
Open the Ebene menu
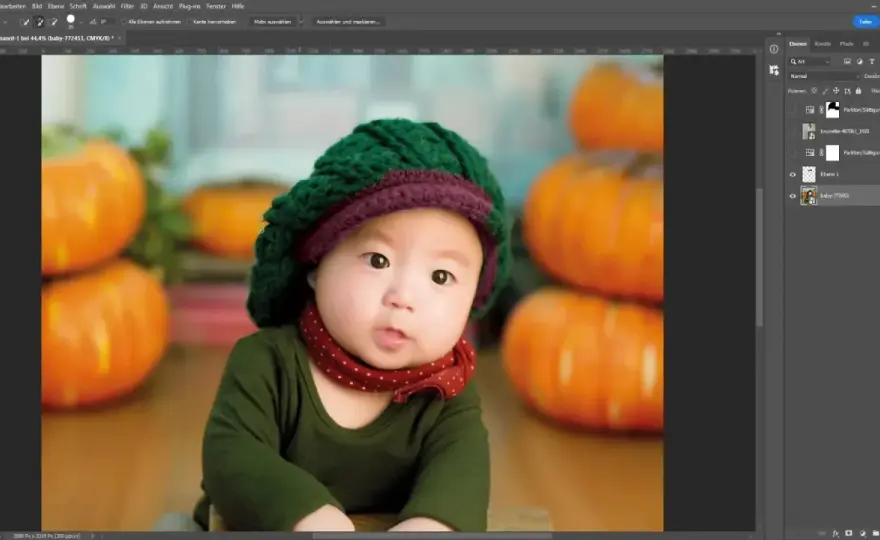[x=56, y=6]
